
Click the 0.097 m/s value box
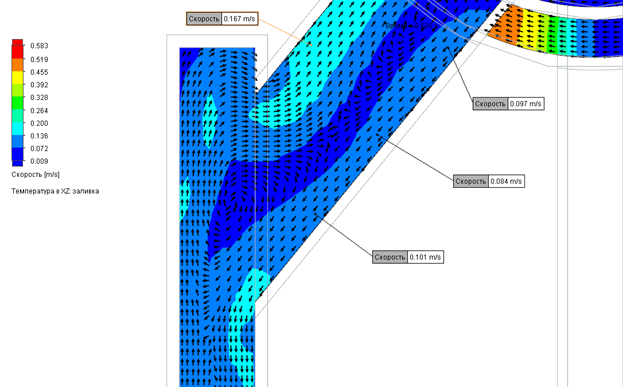coord(526,104)
